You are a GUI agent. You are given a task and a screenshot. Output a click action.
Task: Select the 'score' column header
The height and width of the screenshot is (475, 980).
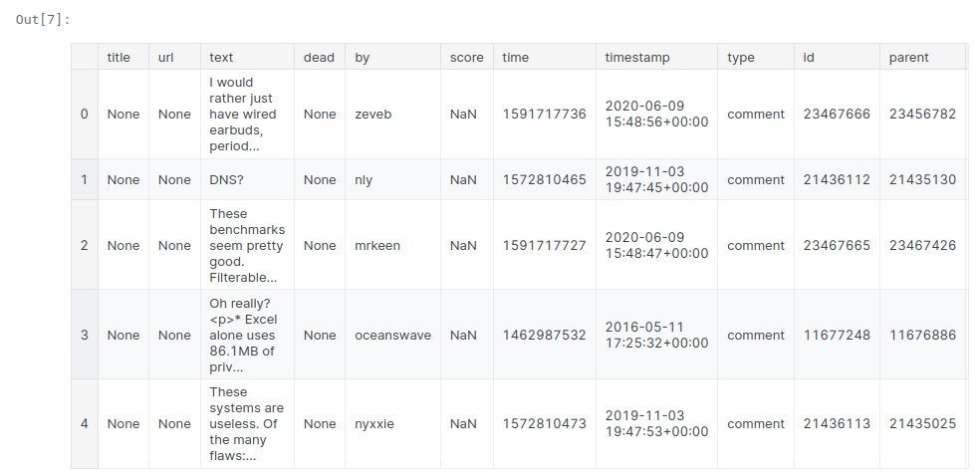(x=466, y=58)
